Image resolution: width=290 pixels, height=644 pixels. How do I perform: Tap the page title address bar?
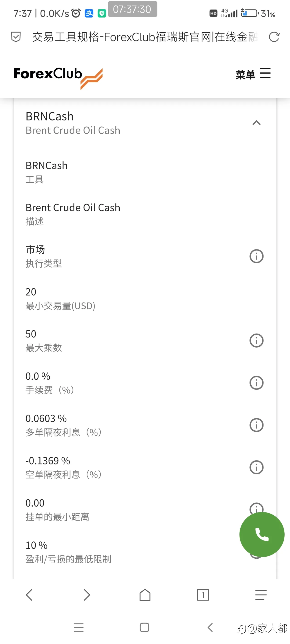pos(145,37)
